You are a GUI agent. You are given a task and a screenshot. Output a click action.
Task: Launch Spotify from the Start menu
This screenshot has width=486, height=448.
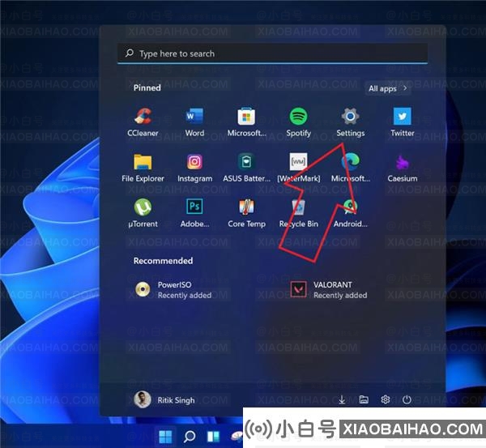[298, 122]
